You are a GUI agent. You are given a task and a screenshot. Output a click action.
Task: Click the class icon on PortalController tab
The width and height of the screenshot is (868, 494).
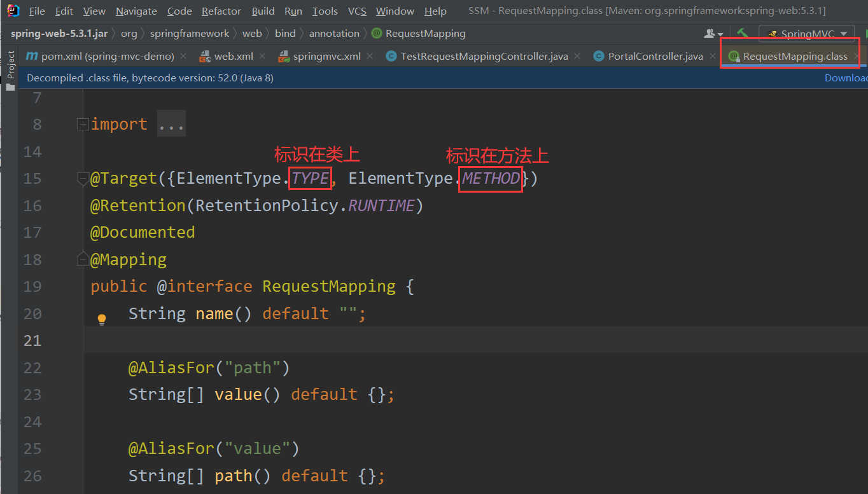pyautogui.click(x=598, y=57)
